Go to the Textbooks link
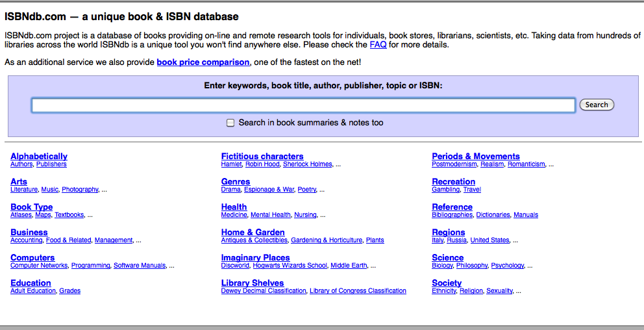The image size is (644, 330). coord(69,215)
